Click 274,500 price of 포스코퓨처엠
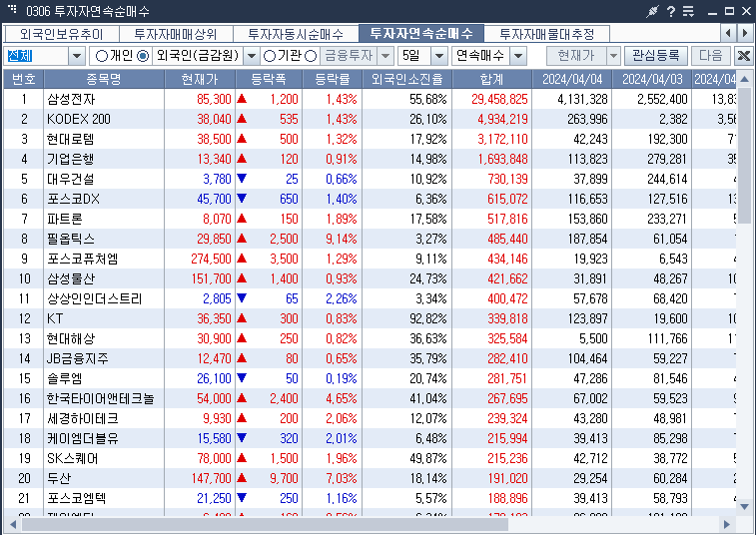This screenshot has width=756, height=535. 211,259
